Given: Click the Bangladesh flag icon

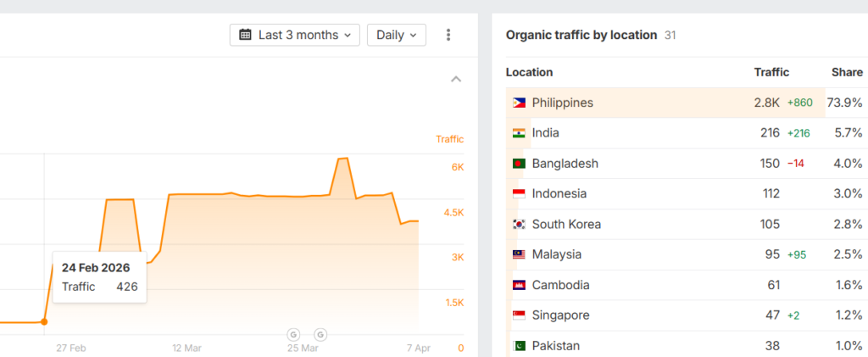Looking at the screenshot, I should (519, 164).
